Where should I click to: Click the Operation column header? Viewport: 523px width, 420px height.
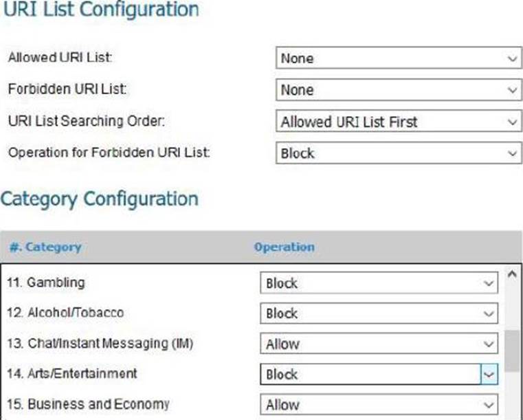pyautogui.click(x=284, y=247)
